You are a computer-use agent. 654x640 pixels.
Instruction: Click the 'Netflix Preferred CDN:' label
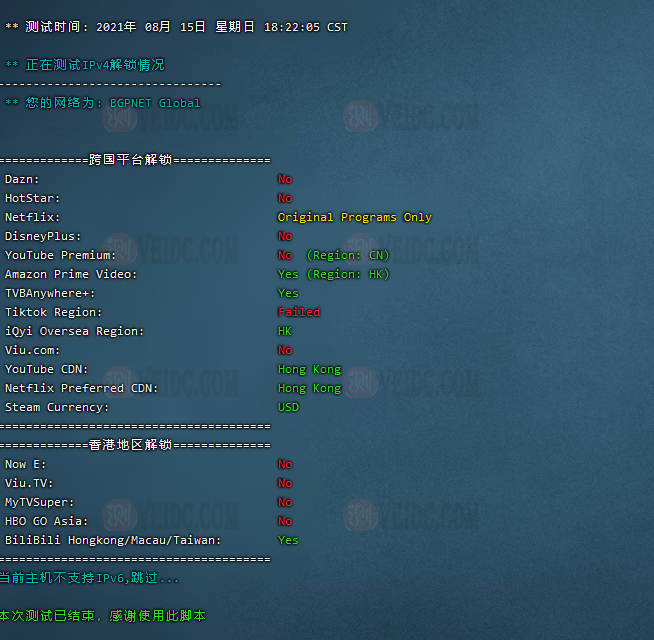tap(81, 388)
